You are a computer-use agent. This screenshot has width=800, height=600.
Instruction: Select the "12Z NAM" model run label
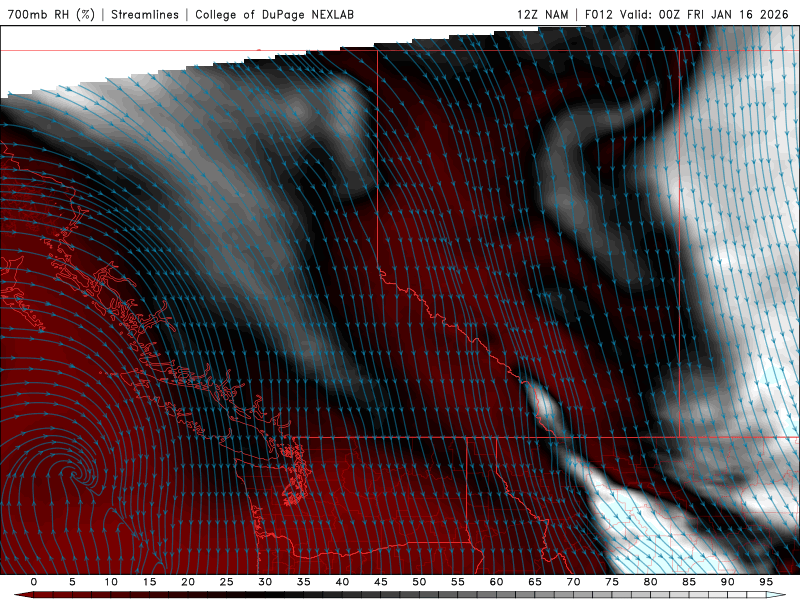click(542, 14)
